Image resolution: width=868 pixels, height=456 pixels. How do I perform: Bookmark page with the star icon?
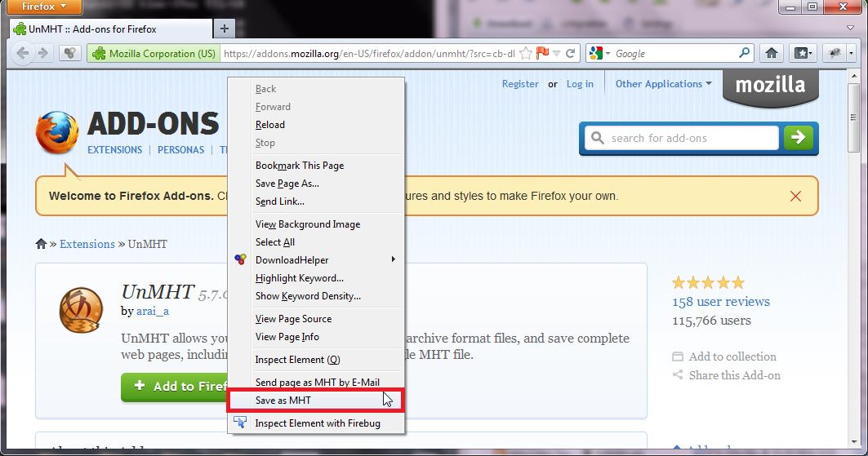(526, 54)
